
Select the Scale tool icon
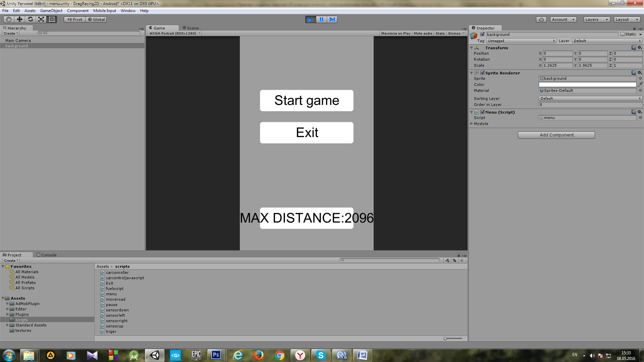tap(41, 19)
